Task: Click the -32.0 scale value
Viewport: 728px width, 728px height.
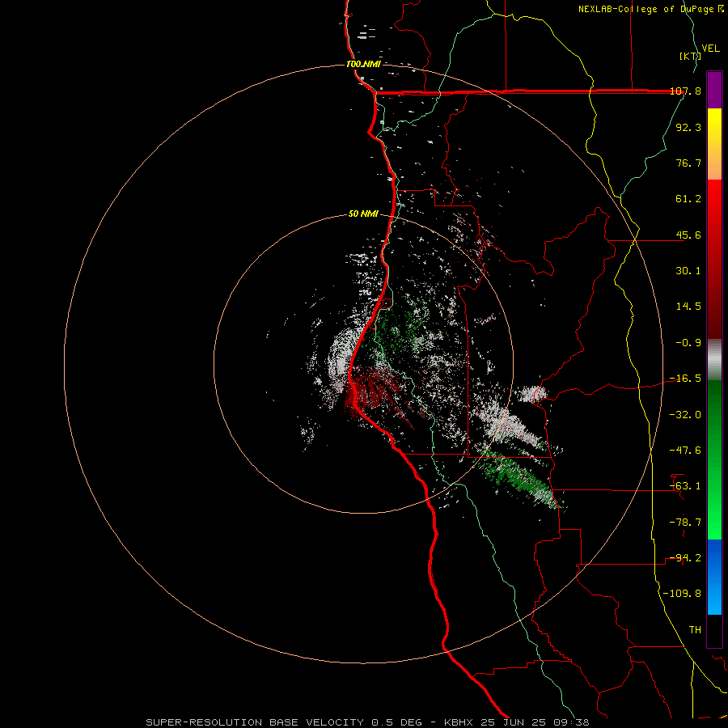Action: click(685, 415)
